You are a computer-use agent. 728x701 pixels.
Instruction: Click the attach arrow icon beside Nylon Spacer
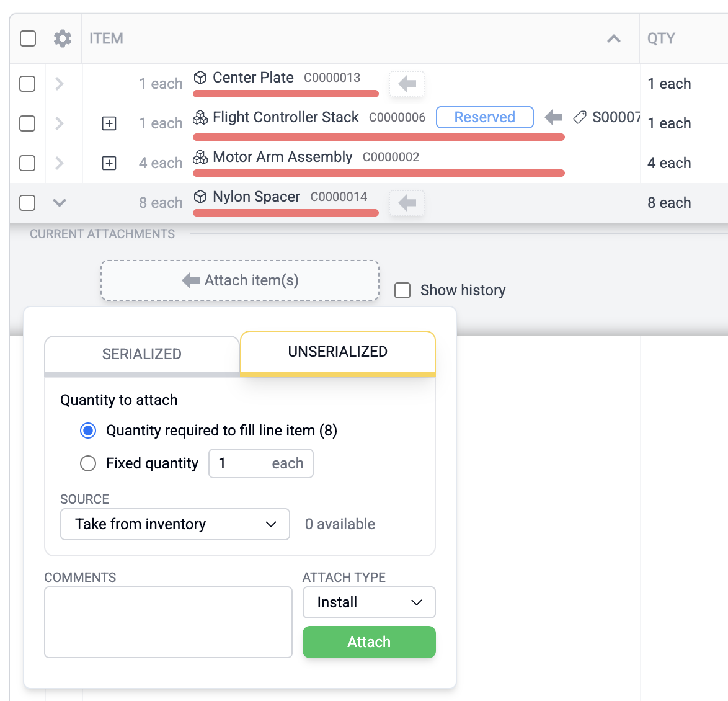click(406, 203)
